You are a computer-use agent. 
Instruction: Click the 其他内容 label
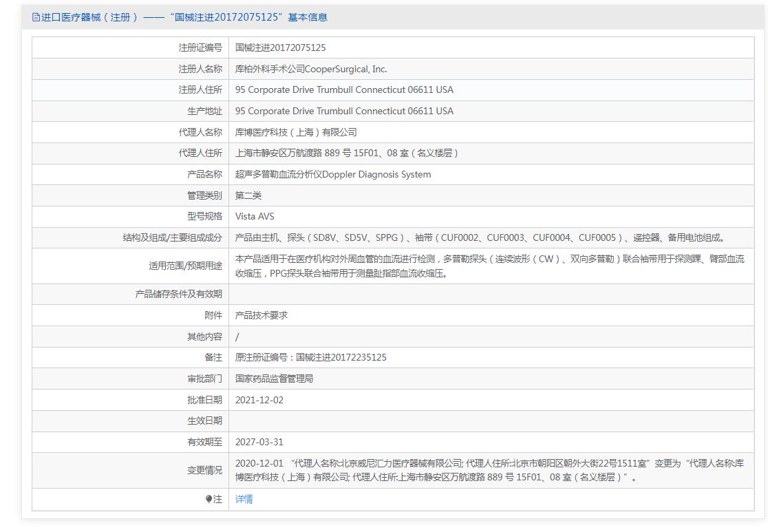(205, 337)
